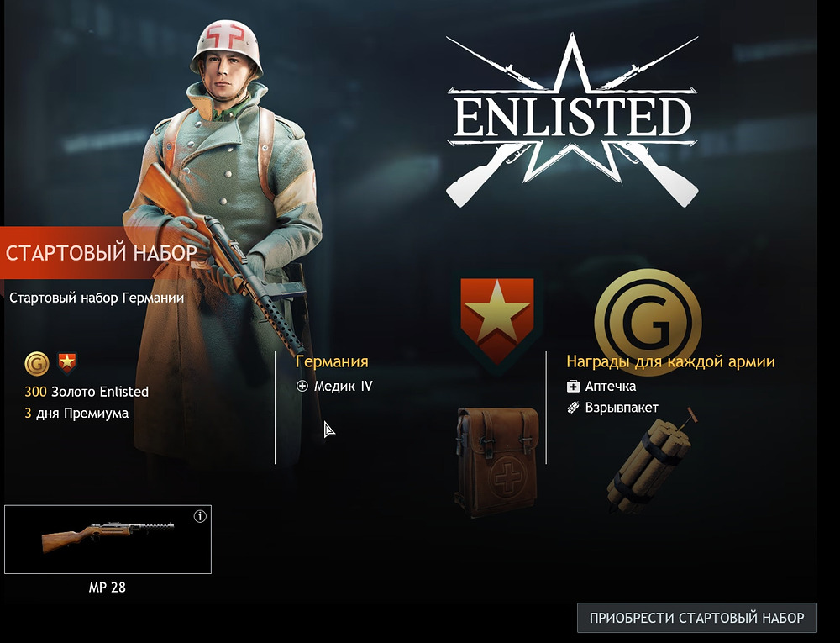
Task: Click the small premium star badge icon
Action: [x=67, y=363]
